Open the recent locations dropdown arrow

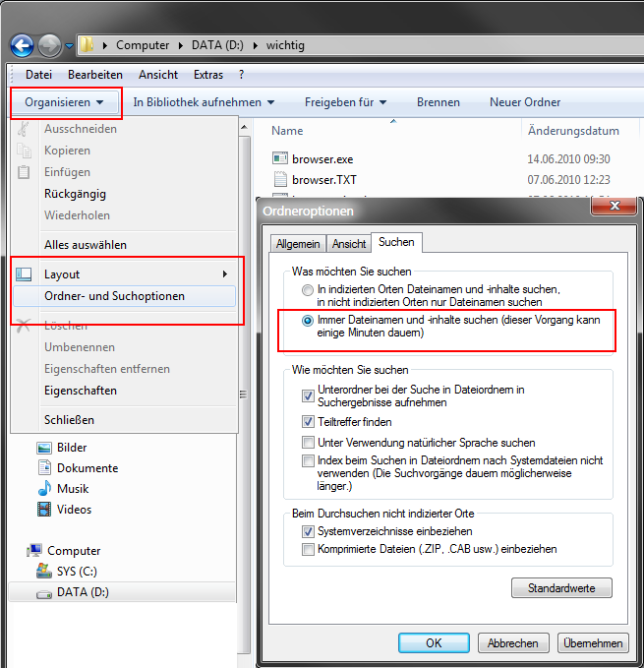69,45
